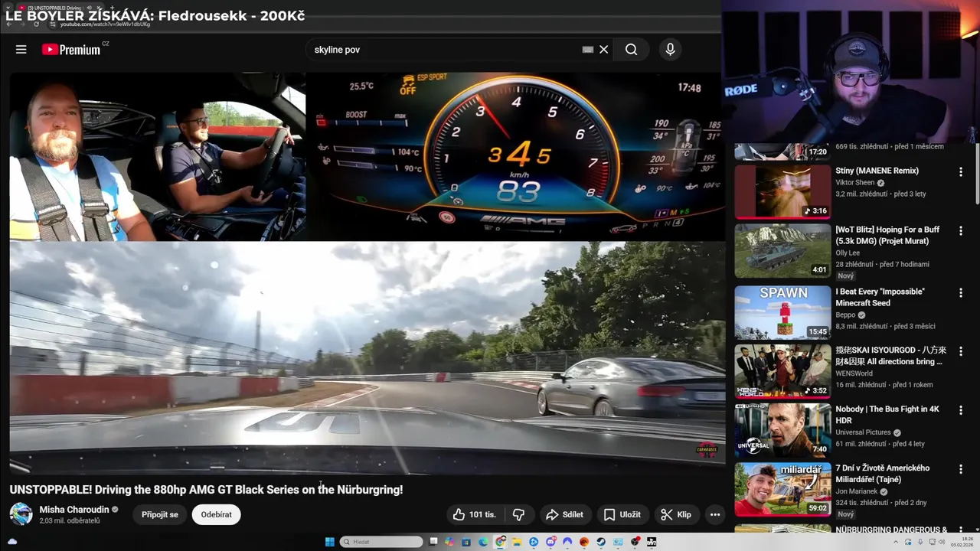Open Discord from taskbar
The width and height of the screenshot is (980, 551).
550,542
